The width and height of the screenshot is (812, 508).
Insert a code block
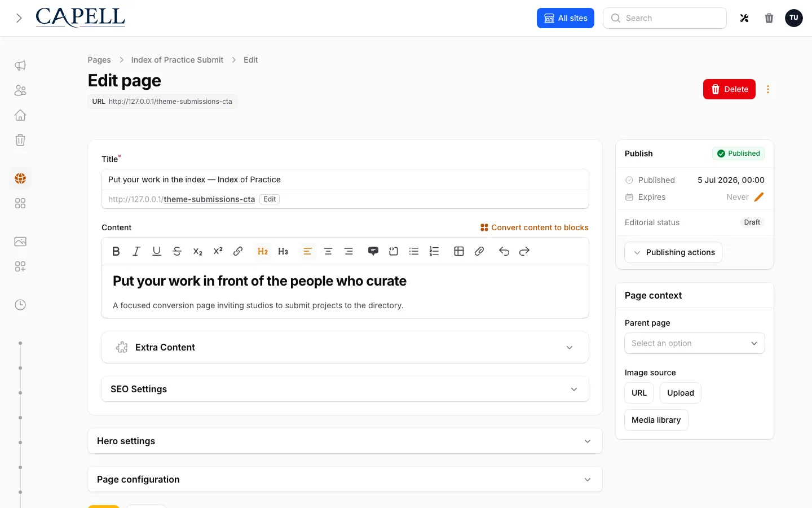click(394, 252)
